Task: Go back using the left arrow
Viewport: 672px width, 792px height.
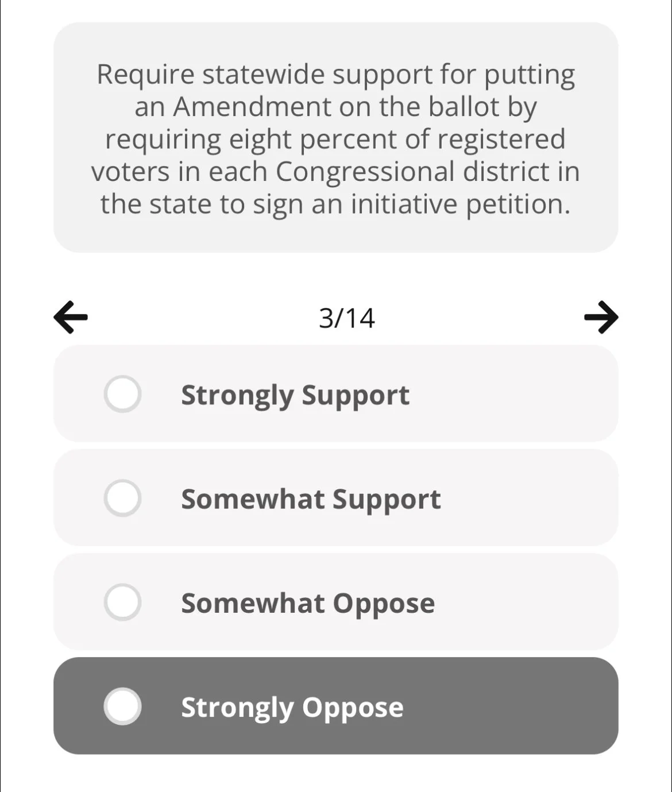Action: tap(71, 316)
